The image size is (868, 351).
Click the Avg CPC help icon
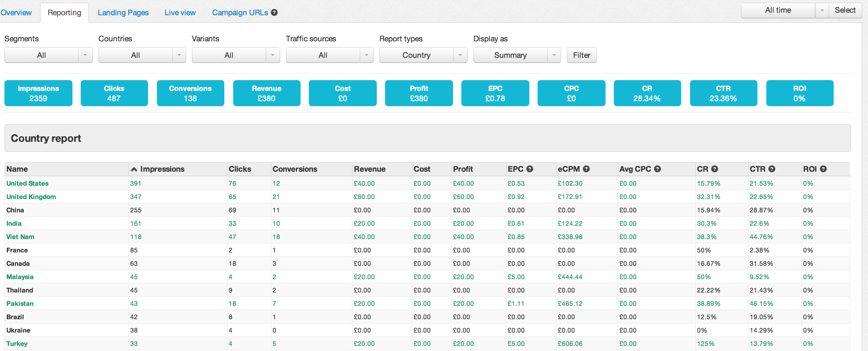[657, 169]
